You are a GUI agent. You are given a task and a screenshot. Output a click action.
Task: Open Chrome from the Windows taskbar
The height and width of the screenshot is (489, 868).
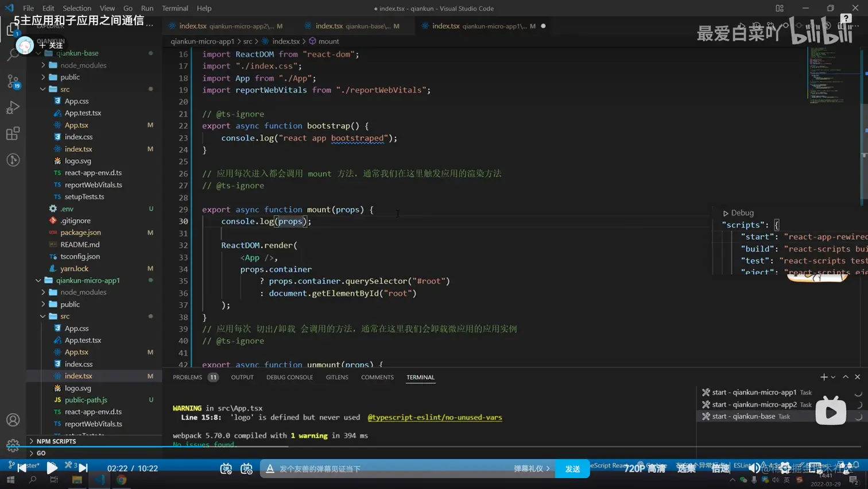(121, 480)
